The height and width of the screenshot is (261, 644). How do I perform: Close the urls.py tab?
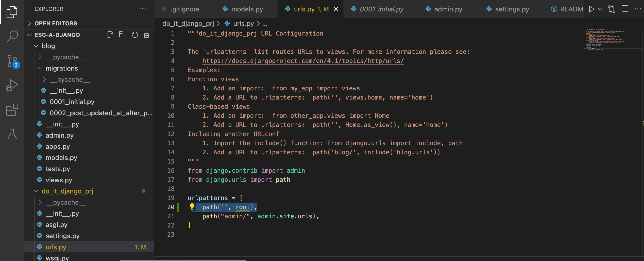tap(336, 9)
